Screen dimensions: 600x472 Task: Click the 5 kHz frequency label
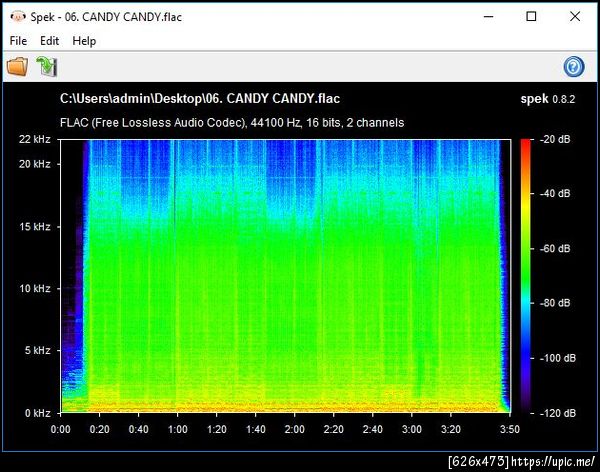(x=38, y=350)
